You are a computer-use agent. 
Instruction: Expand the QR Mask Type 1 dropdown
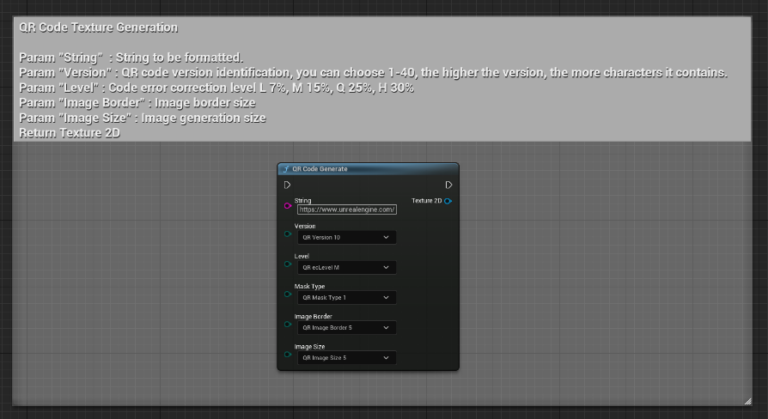347,297
